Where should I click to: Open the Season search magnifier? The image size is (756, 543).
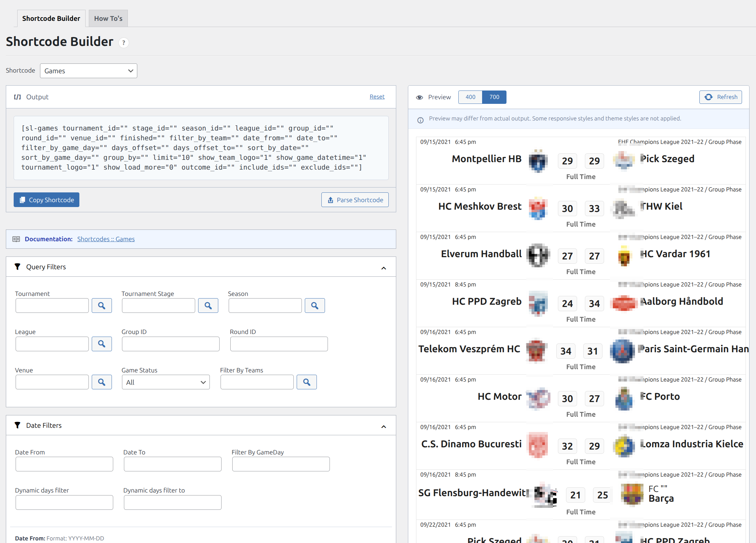tap(314, 306)
